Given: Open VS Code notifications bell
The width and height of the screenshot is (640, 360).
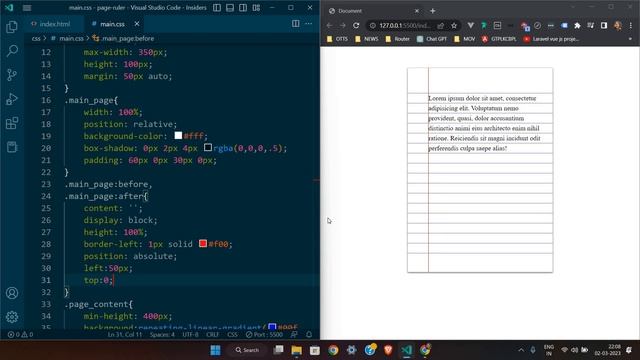Looking at the screenshot, I should tap(309, 335).
